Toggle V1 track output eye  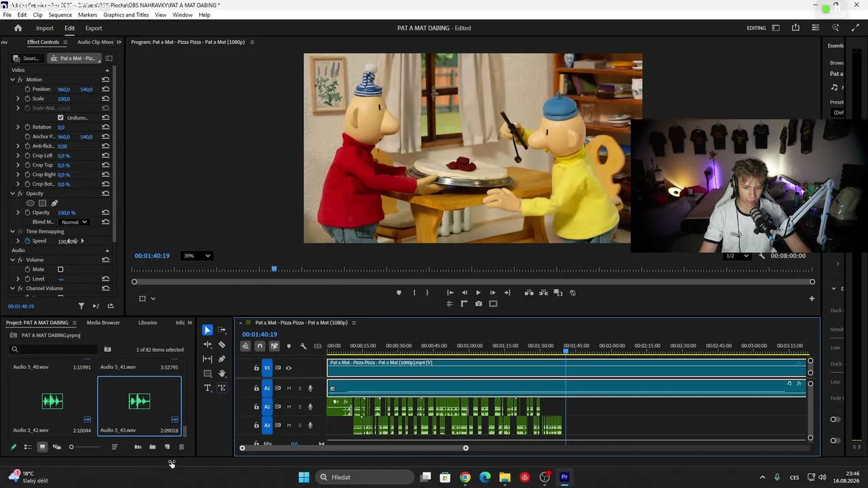tap(288, 368)
